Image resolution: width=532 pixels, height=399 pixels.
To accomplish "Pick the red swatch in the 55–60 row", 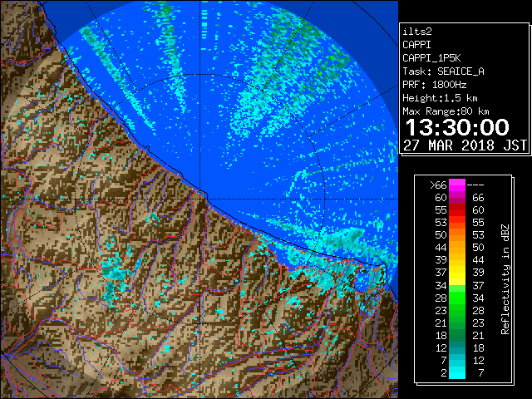I will 457,210.
